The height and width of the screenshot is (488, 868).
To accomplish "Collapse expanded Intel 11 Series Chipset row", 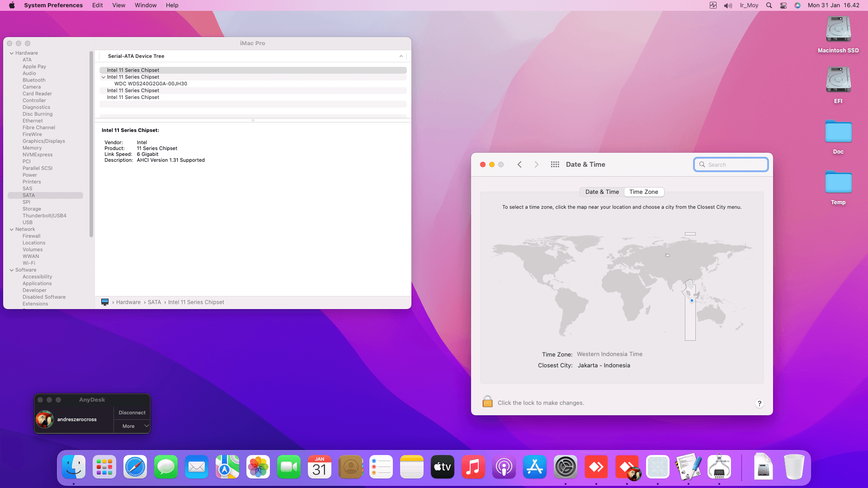I will tap(104, 77).
